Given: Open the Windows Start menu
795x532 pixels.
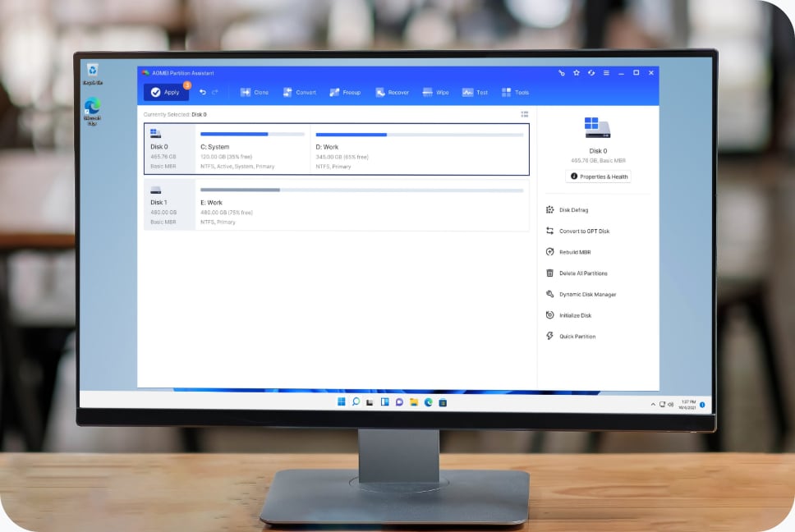Looking at the screenshot, I should [342, 401].
